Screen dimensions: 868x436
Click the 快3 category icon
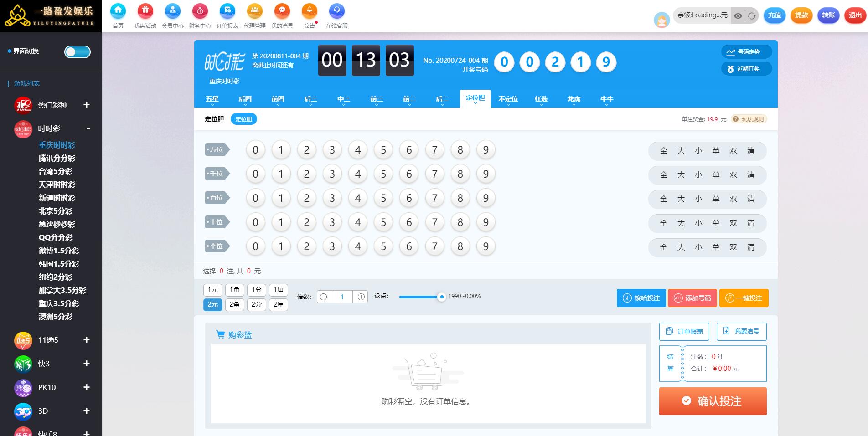pos(23,364)
